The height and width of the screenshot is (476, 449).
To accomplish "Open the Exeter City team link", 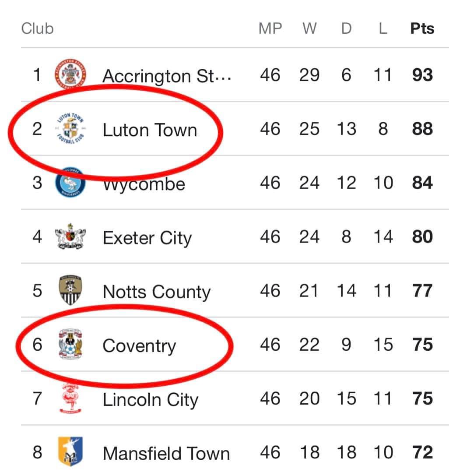I will [147, 238].
